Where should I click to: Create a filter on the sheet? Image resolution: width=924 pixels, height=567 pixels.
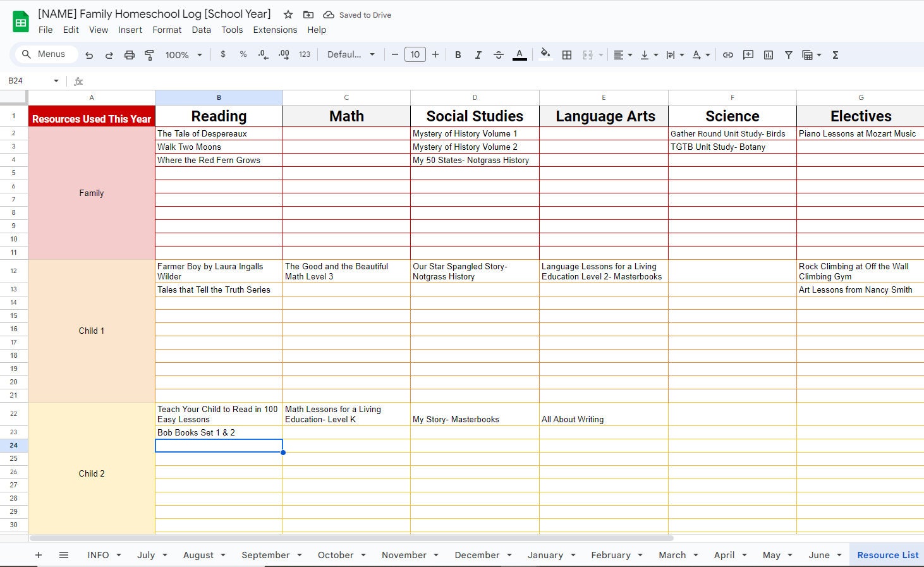(x=788, y=55)
